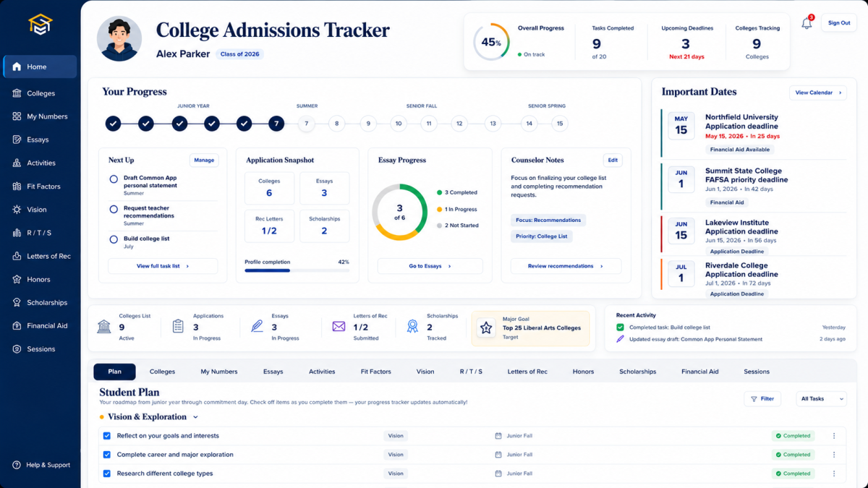Image resolution: width=868 pixels, height=488 pixels.
Task: Open the Financial Aid sidebar icon
Action: (17, 325)
